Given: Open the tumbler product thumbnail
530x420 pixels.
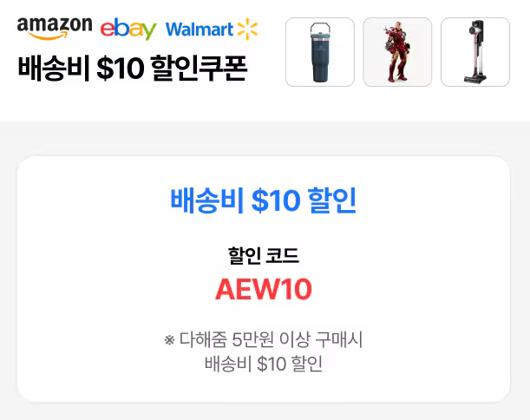Looking at the screenshot, I should [x=319, y=52].
